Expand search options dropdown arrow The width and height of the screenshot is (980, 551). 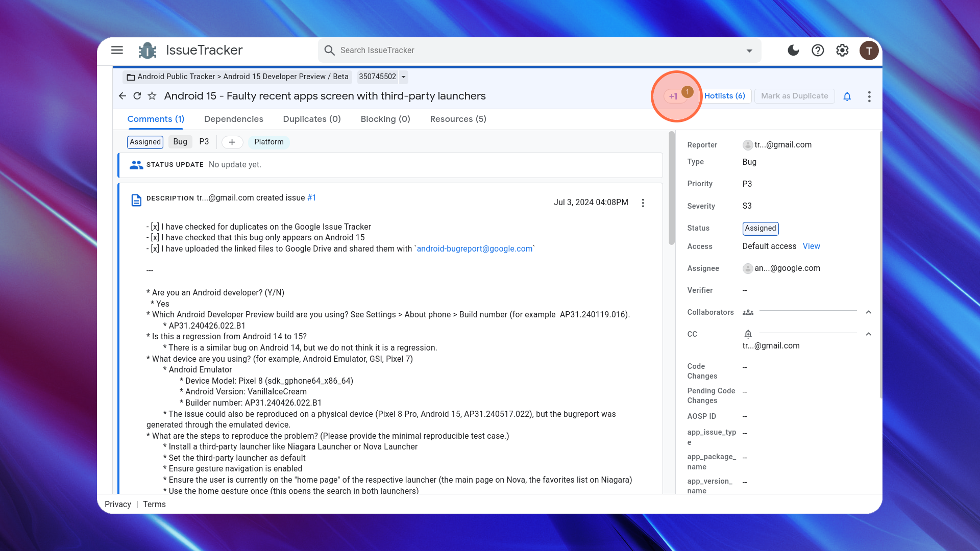coord(749,51)
